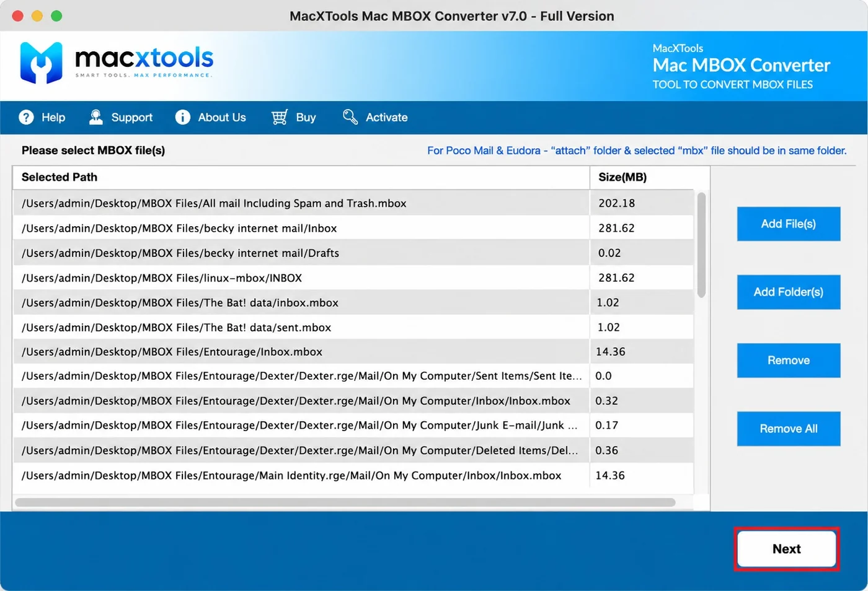The height and width of the screenshot is (591, 868).
Task: Click the Remove button
Action: [x=789, y=360]
